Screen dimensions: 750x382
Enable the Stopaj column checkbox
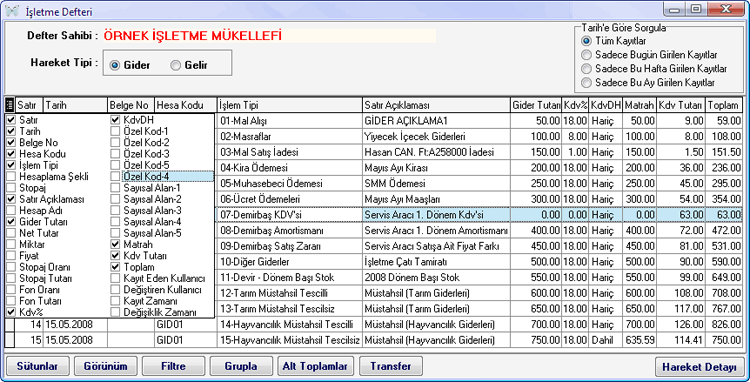point(11,188)
